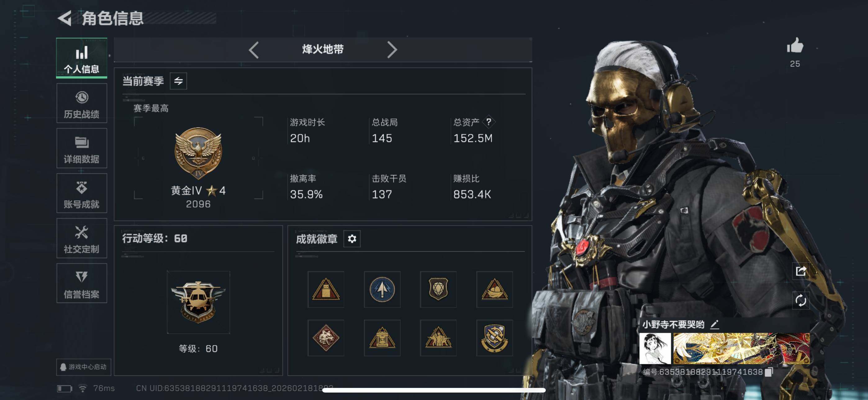Share the character profile via share icon
Viewport: 868px width, 400px height.
[x=801, y=271]
